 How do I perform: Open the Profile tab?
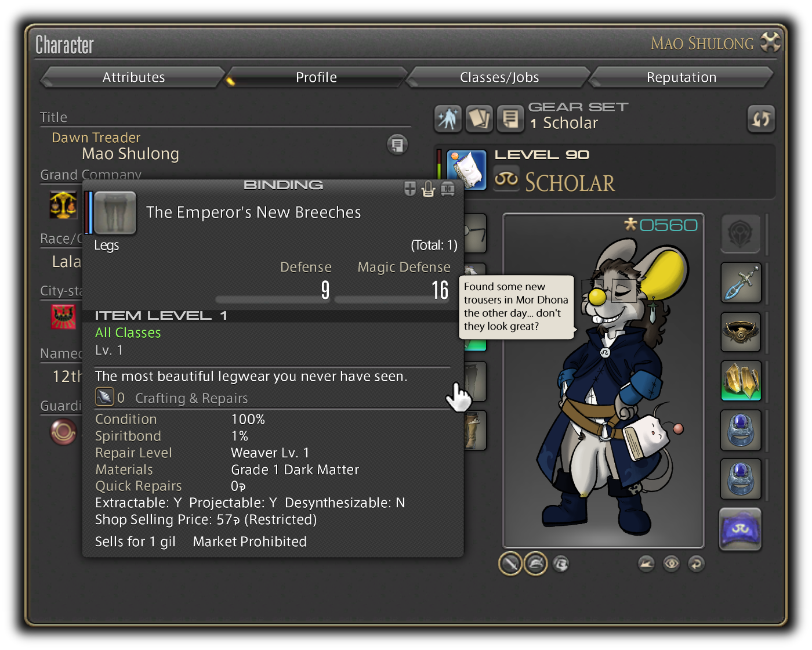316,77
